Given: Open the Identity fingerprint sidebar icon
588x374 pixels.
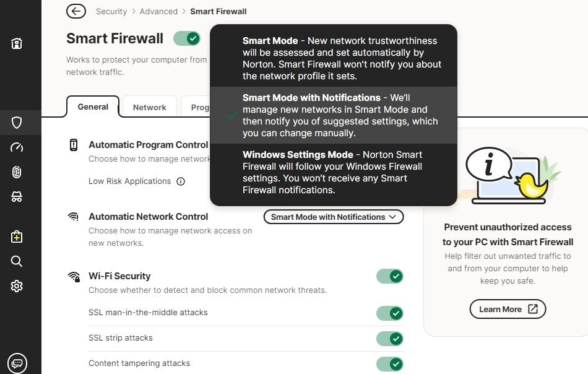Looking at the screenshot, I should (x=17, y=172).
